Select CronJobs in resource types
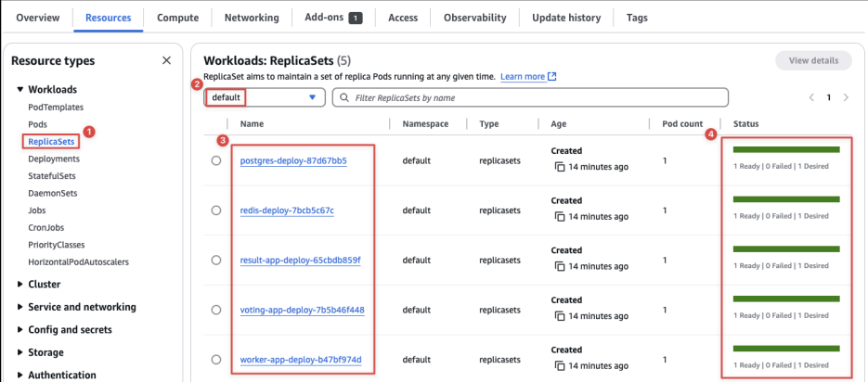 coord(46,227)
